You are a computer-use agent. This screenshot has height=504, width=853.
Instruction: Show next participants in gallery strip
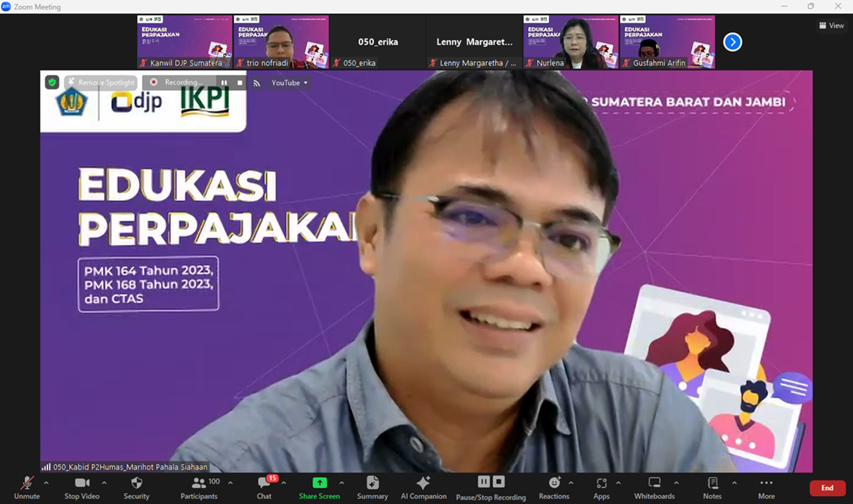click(732, 42)
